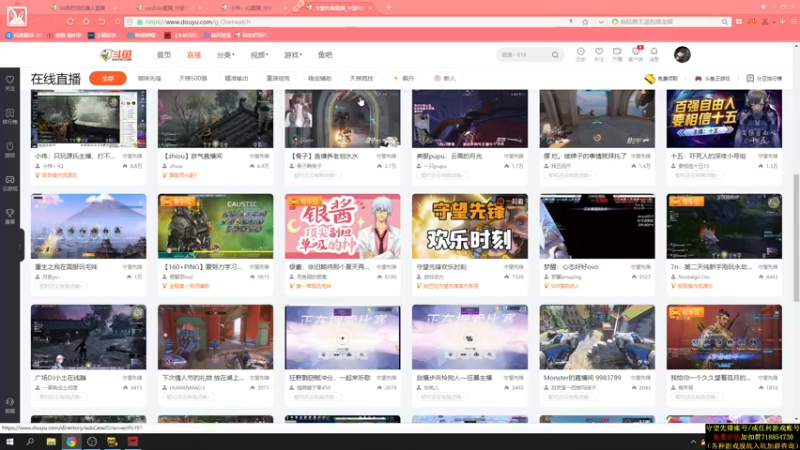The width and height of the screenshot is (800, 450).
Task: Click the magnifier icon in Douyu search
Action: tap(555, 55)
